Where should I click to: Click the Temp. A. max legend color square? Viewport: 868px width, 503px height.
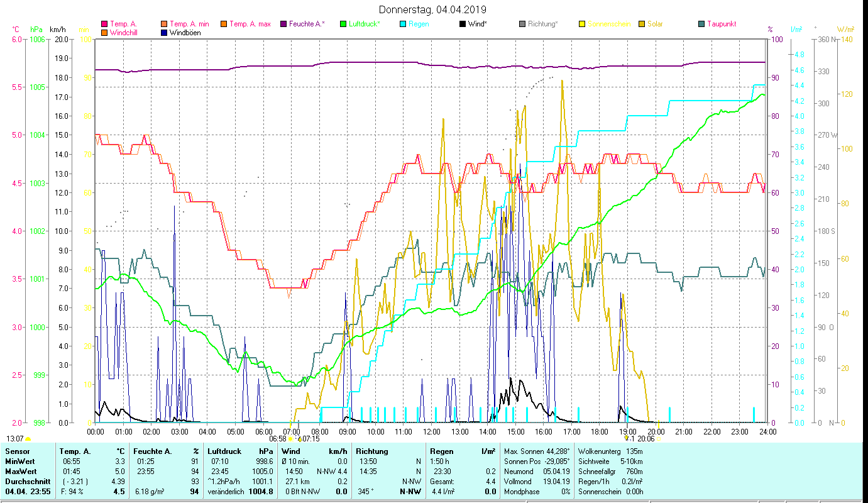pyautogui.click(x=223, y=25)
